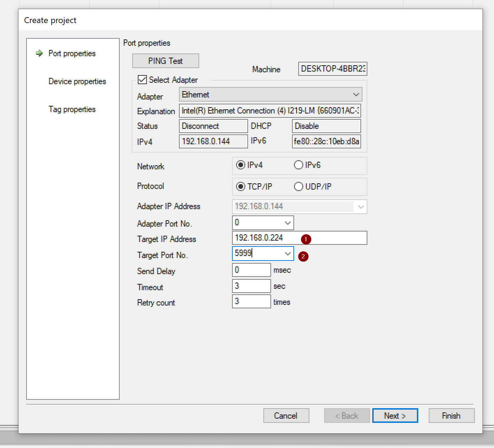The width and height of the screenshot is (494, 448).
Task: Open the Target Port No. dropdown arrow
Action: click(287, 254)
